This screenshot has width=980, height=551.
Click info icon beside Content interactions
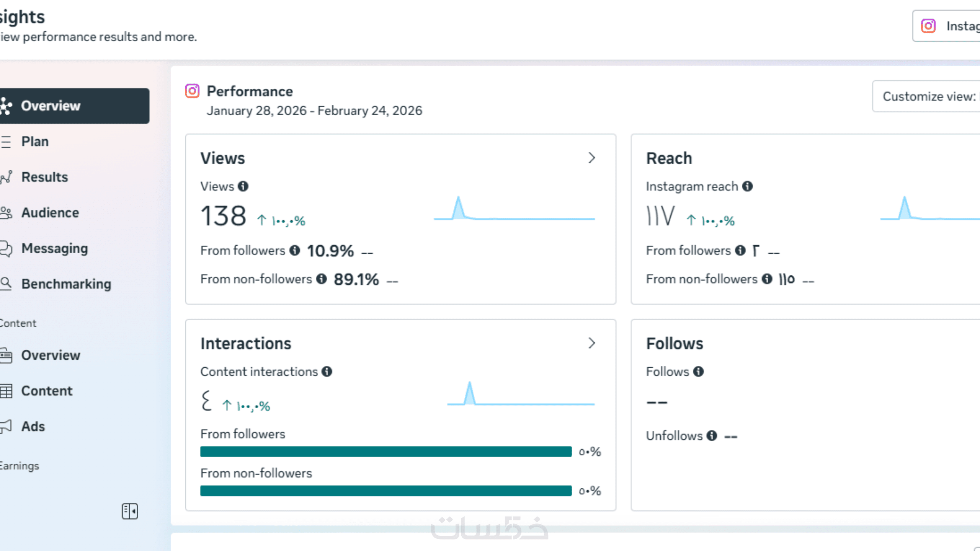pos(327,372)
